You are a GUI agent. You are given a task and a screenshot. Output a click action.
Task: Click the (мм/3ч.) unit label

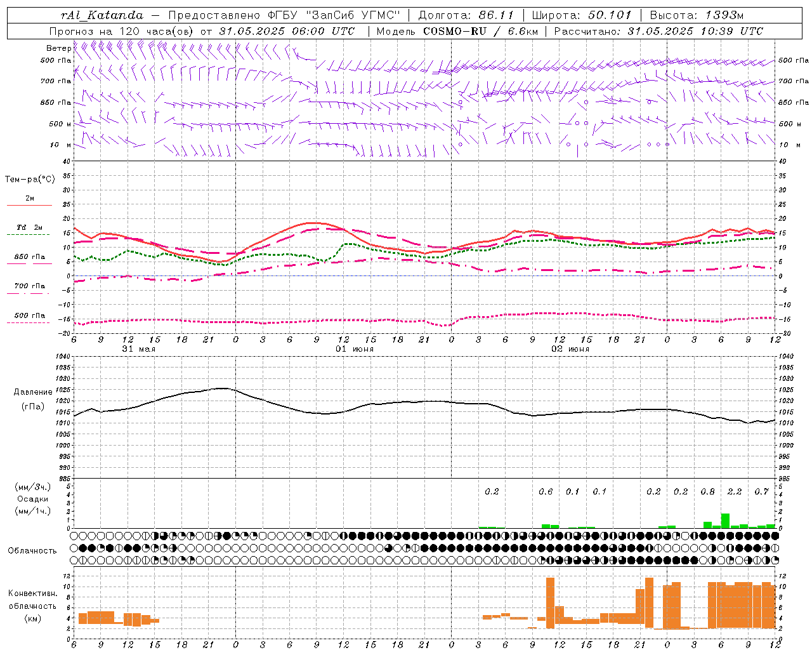pyautogui.click(x=33, y=487)
